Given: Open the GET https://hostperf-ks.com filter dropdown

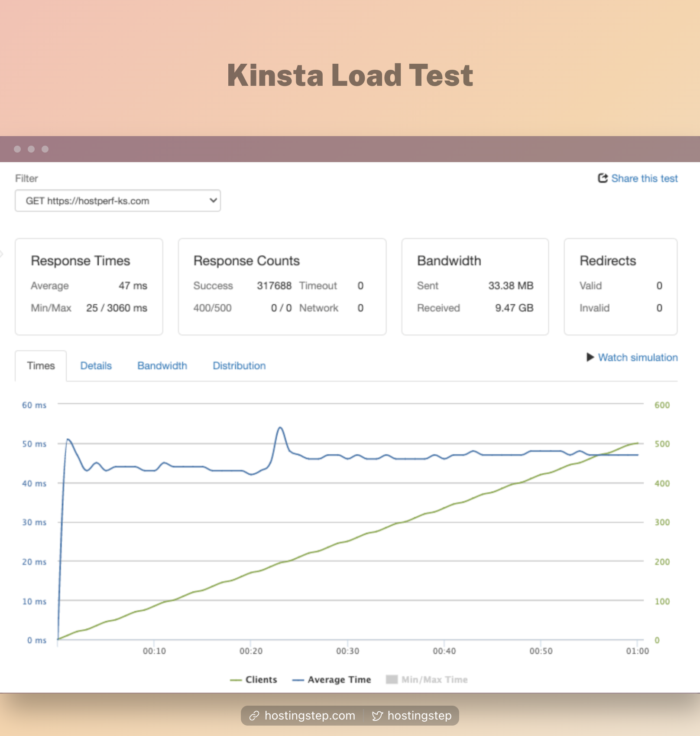Looking at the screenshot, I should [x=118, y=201].
